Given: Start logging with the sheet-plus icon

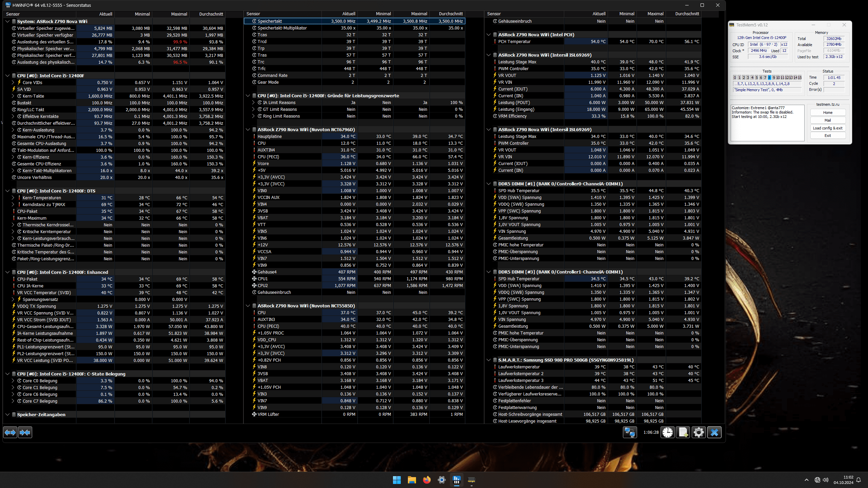Looking at the screenshot, I should [x=683, y=432].
